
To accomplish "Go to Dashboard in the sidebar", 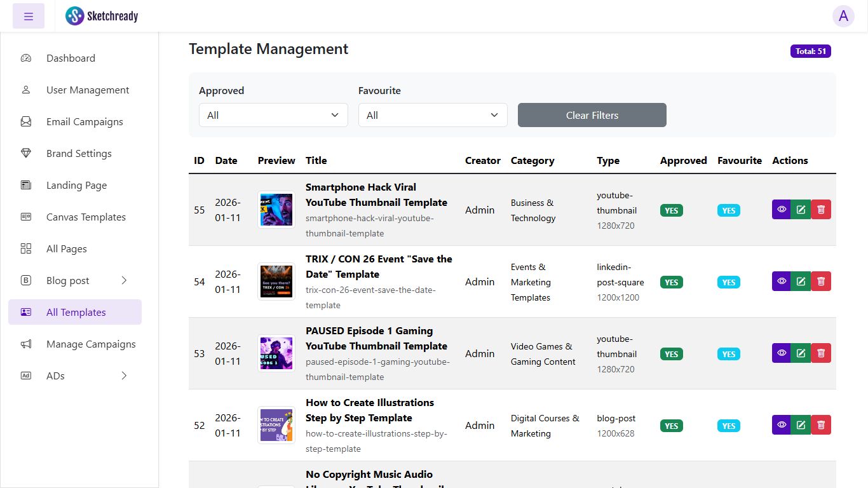I will coord(71,58).
